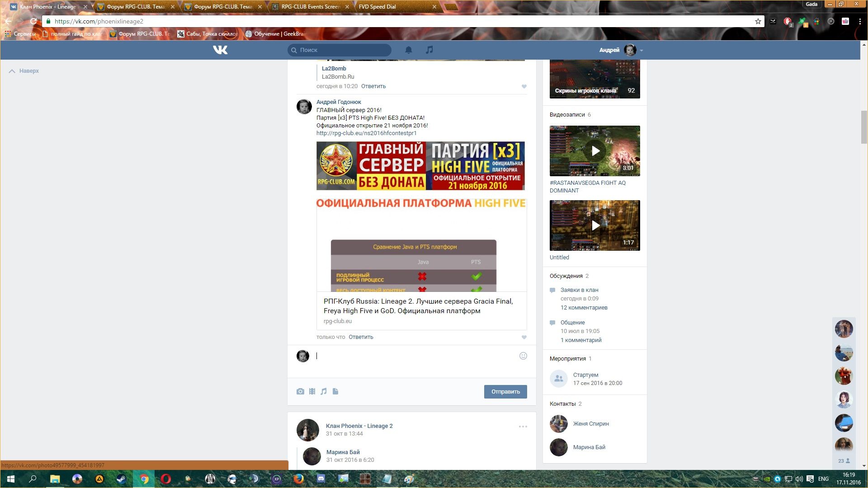Bookmark page with star icon
Screen dimensions: 868x488
[758, 21]
